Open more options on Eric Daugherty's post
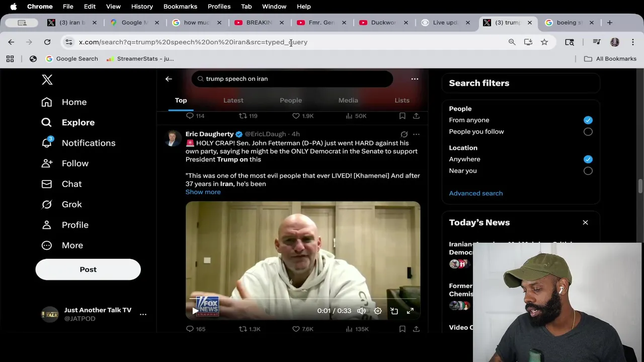The image size is (644, 362). coord(416,134)
